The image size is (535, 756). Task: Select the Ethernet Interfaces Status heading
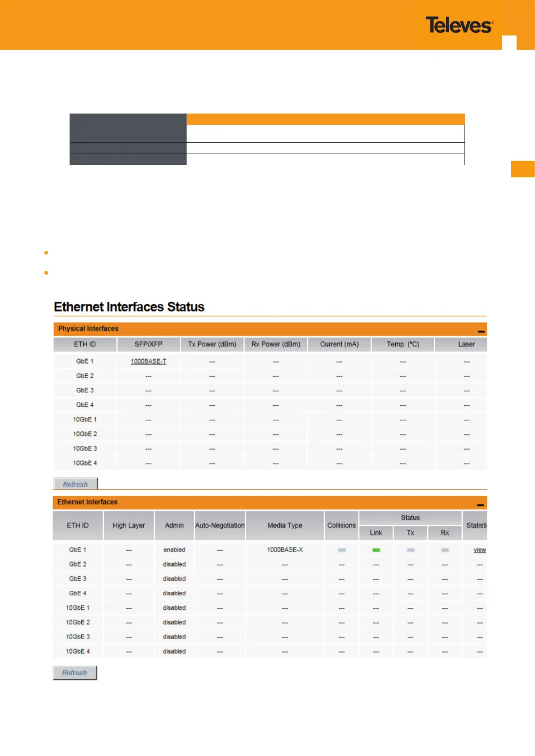[129, 307]
